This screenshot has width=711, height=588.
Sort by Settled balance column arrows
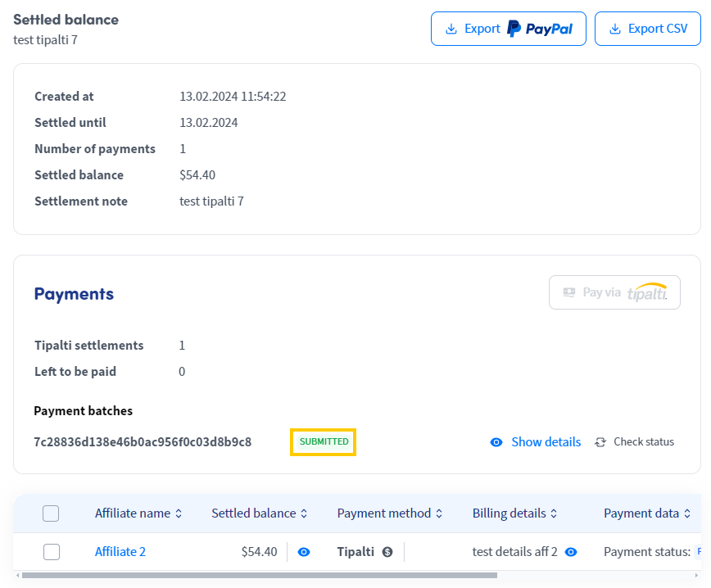click(x=304, y=513)
